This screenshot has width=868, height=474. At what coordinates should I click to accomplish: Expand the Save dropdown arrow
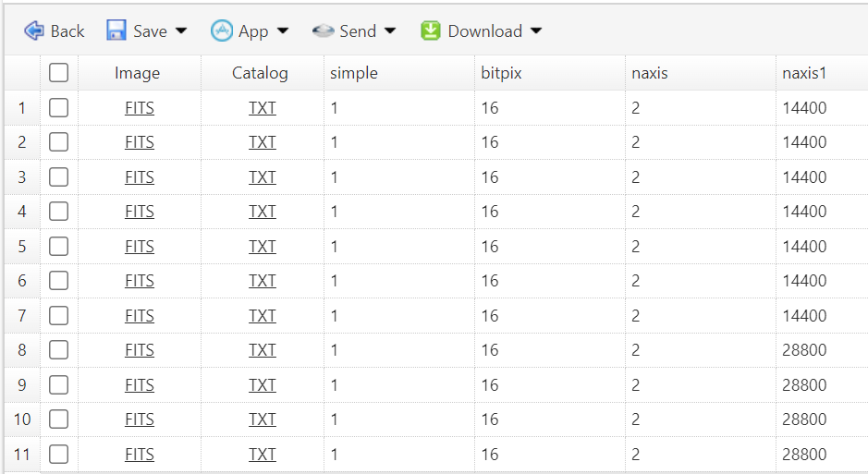click(x=181, y=30)
